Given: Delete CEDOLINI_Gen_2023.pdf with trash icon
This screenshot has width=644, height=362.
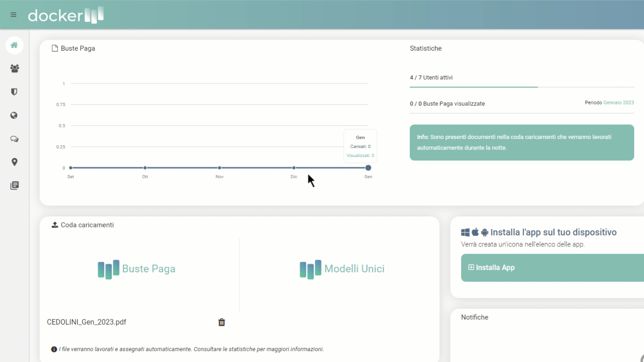Looking at the screenshot, I should [x=221, y=322].
